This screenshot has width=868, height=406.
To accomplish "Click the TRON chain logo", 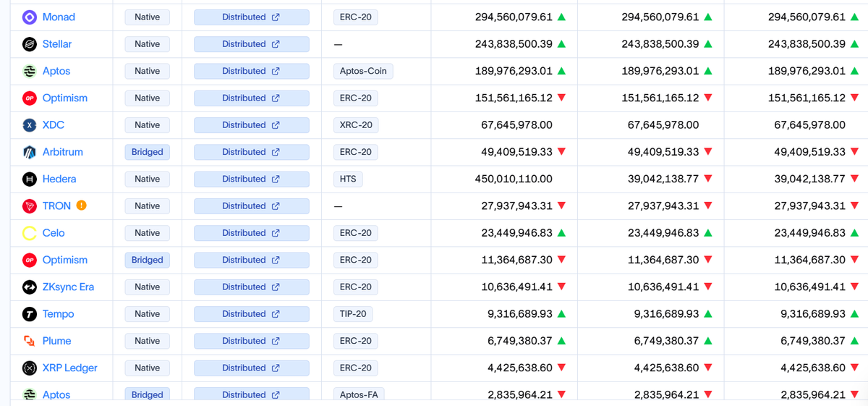I will [30, 206].
